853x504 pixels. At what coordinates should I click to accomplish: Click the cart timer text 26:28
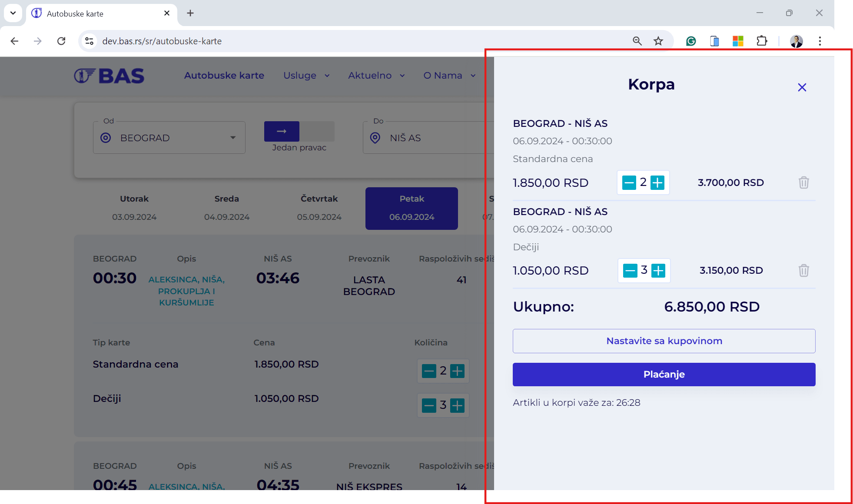[628, 403]
